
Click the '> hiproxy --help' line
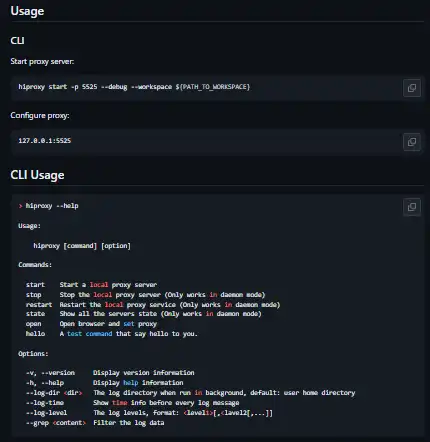49,206
